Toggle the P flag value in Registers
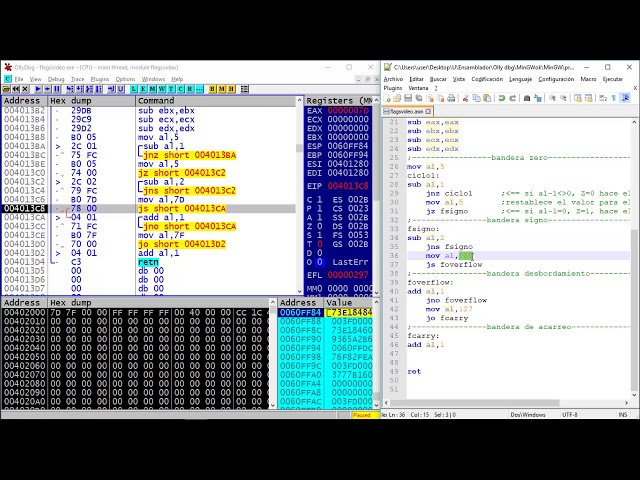This screenshot has height=480, width=640. pyautogui.click(x=320, y=209)
